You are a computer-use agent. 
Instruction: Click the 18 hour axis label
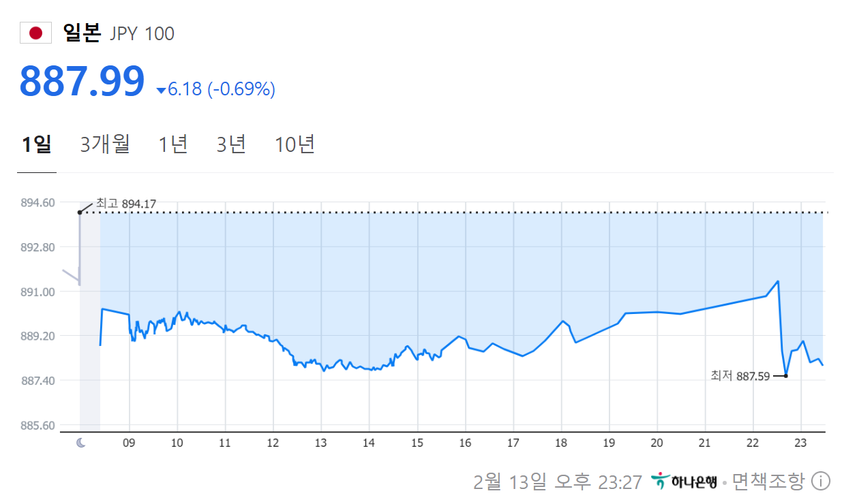pos(561,443)
